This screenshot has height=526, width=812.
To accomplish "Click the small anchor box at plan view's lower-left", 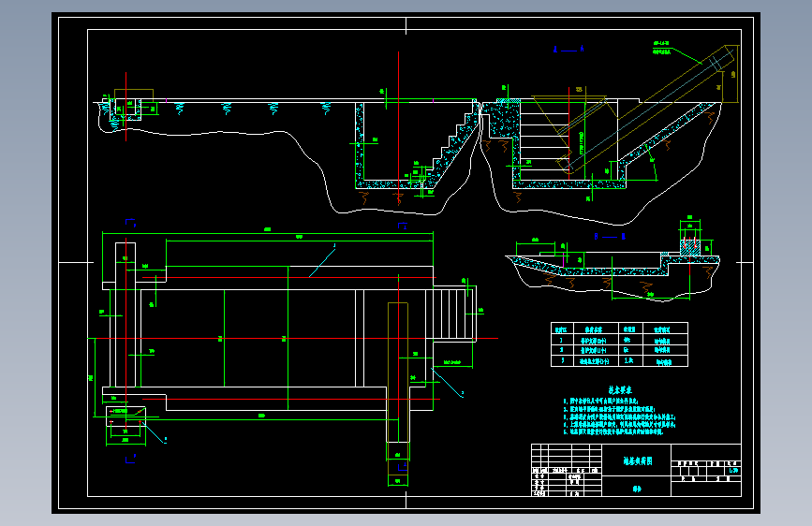I will point(125,416).
